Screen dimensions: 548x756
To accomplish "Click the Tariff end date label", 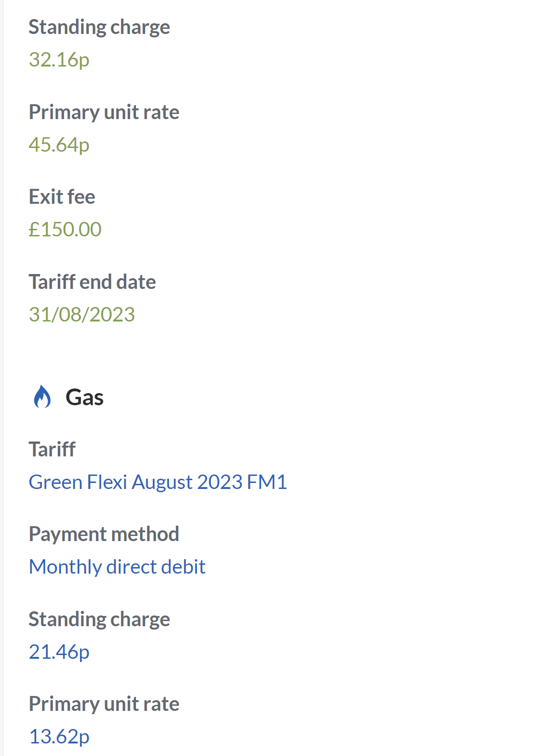I will (x=92, y=282).
